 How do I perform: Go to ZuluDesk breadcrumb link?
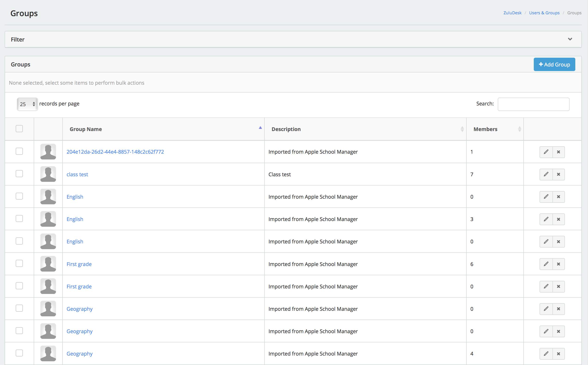(x=512, y=13)
